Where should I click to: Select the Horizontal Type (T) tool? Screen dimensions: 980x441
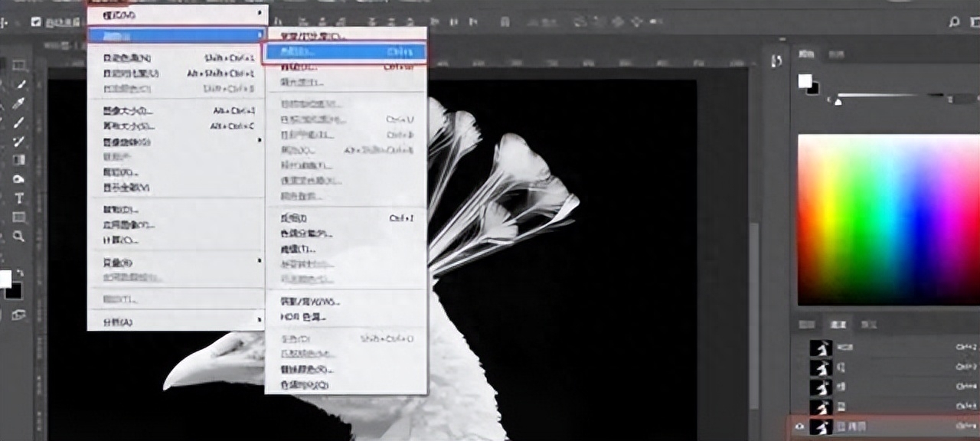pos(19,198)
